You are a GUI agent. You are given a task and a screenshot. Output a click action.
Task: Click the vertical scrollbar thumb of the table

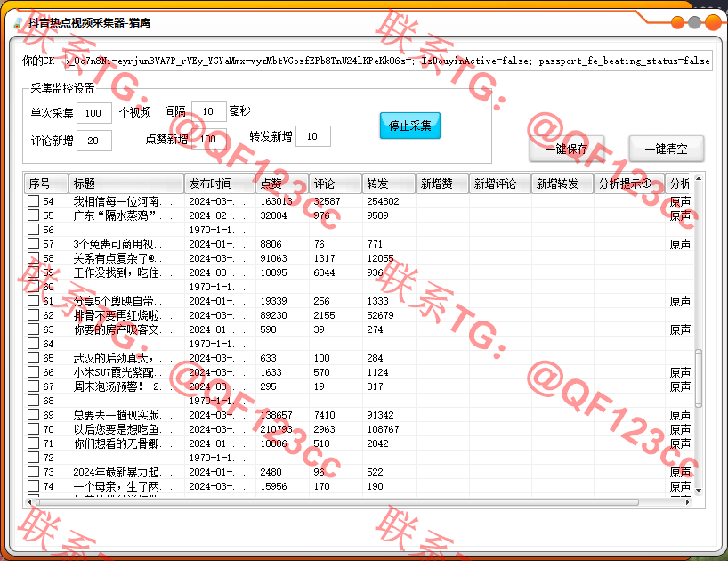pos(699,378)
